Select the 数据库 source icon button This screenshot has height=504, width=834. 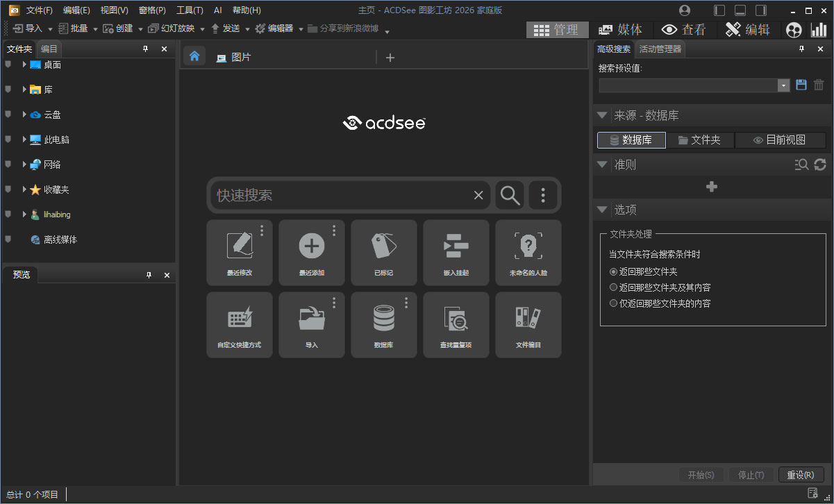(x=631, y=140)
